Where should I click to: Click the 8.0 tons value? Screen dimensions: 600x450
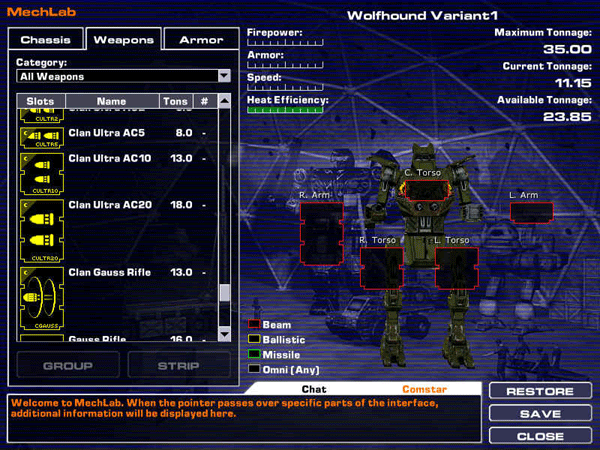click(x=184, y=133)
